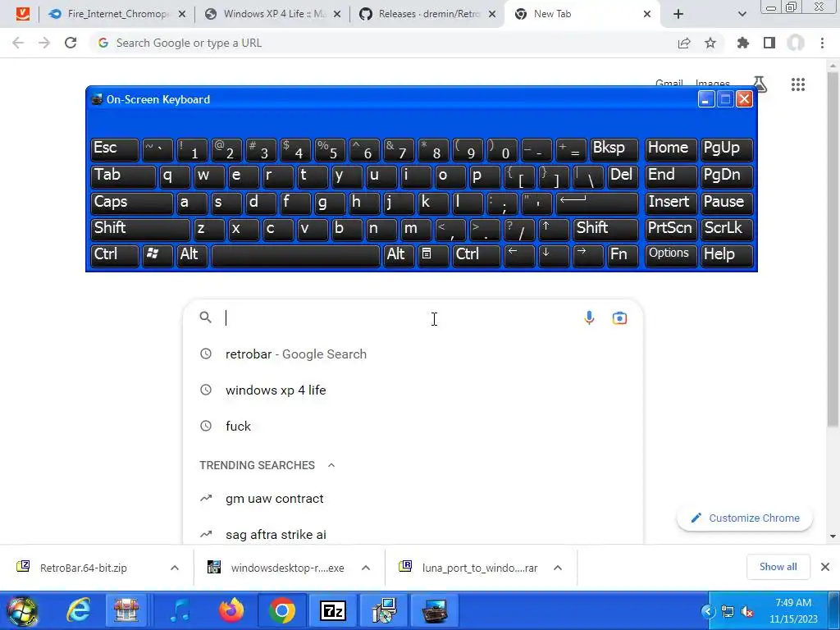
Task: Expand options for luna_port_to_windo....rar download
Action: coord(558,568)
